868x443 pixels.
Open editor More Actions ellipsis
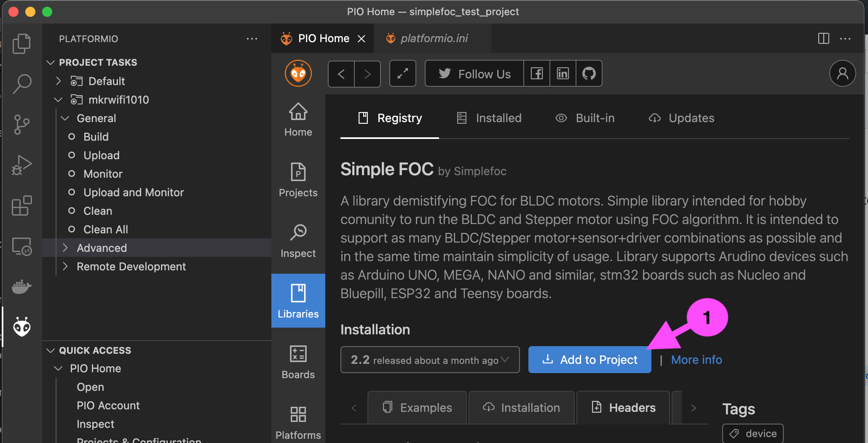click(845, 38)
